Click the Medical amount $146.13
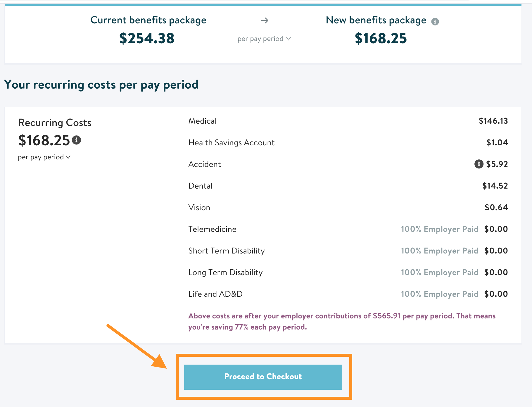 493,121
